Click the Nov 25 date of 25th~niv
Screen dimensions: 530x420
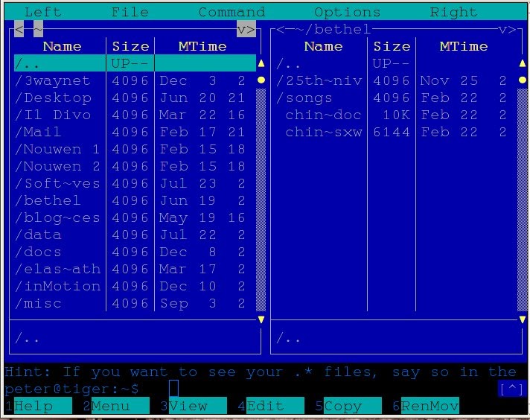[x=449, y=80]
